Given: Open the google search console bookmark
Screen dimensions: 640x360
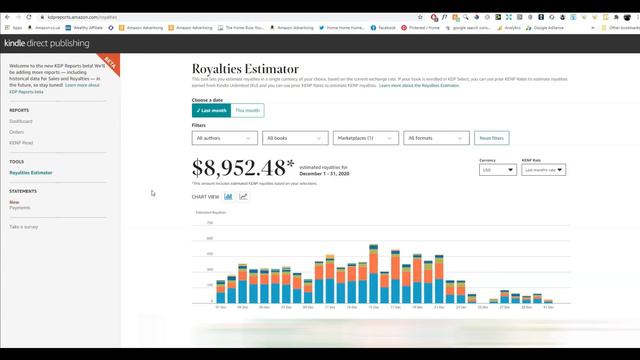Looking at the screenshot, I should pyautogui.click(x=468, y=28).
